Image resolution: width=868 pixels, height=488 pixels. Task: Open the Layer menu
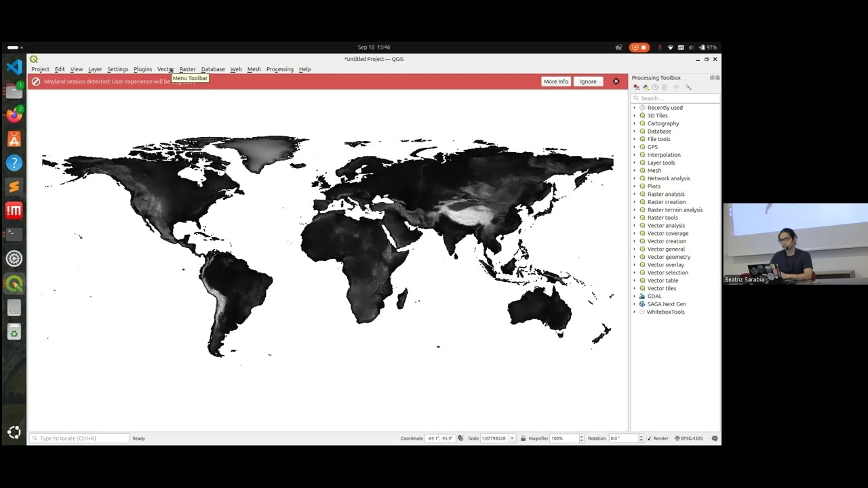[x=95, y=69]
